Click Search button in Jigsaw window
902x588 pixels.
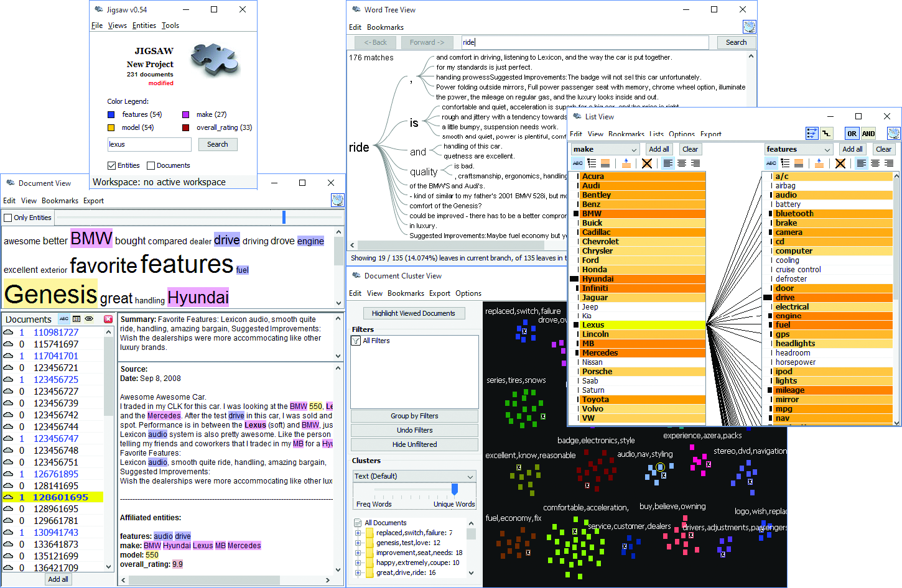click(218, 144)
